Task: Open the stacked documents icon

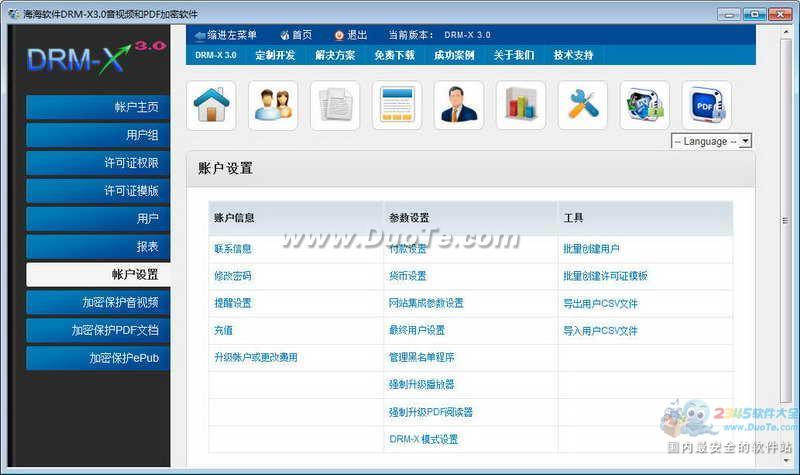Action: [x=335, y=105]
